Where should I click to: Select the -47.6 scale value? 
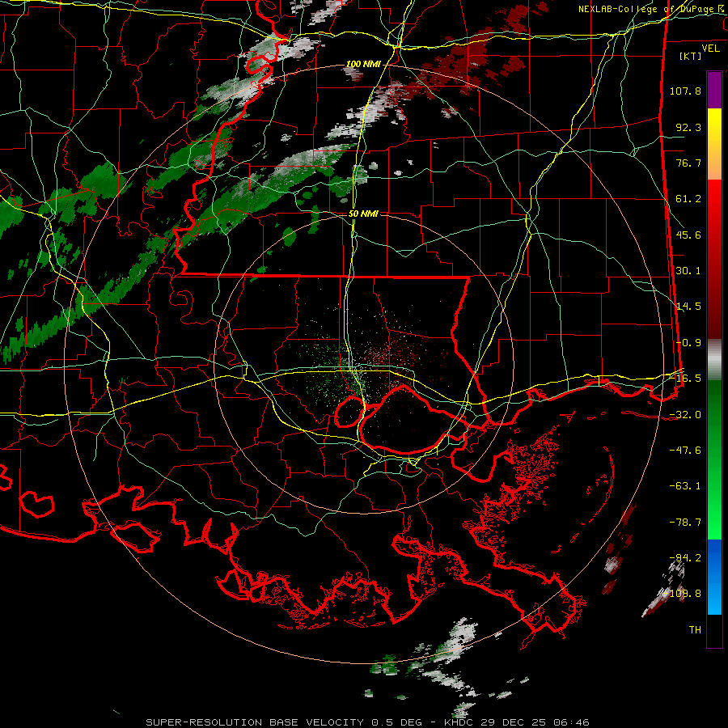(x=685, y=451)
